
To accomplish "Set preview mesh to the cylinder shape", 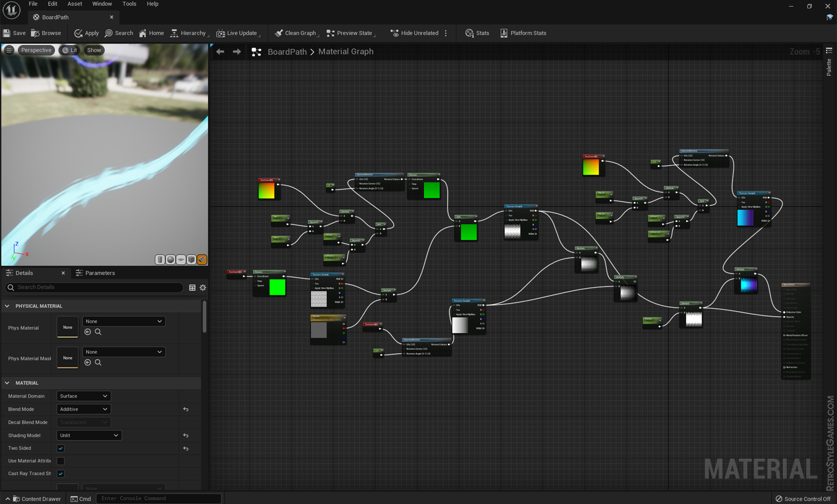I will click(160, 259).
